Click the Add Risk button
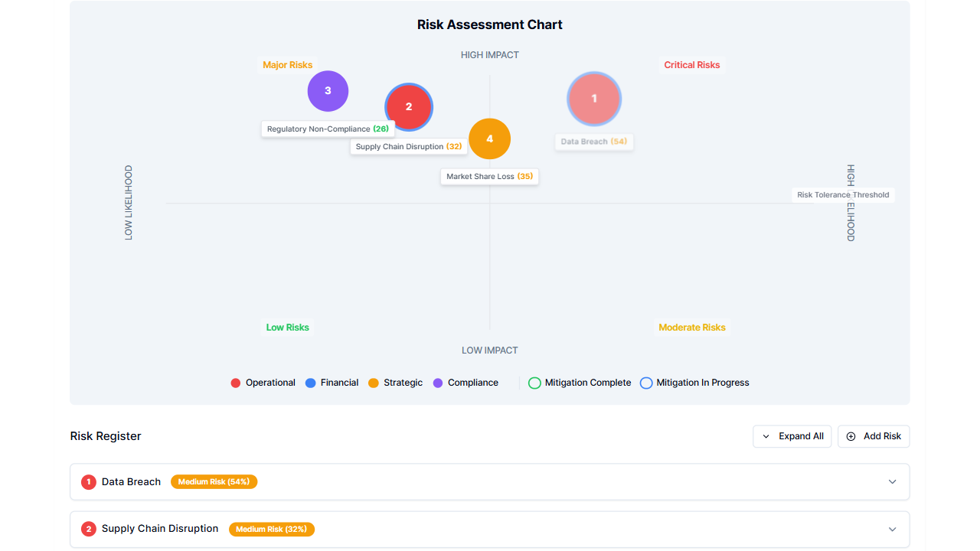The image size is (980, 551). [x=874, y=436]
